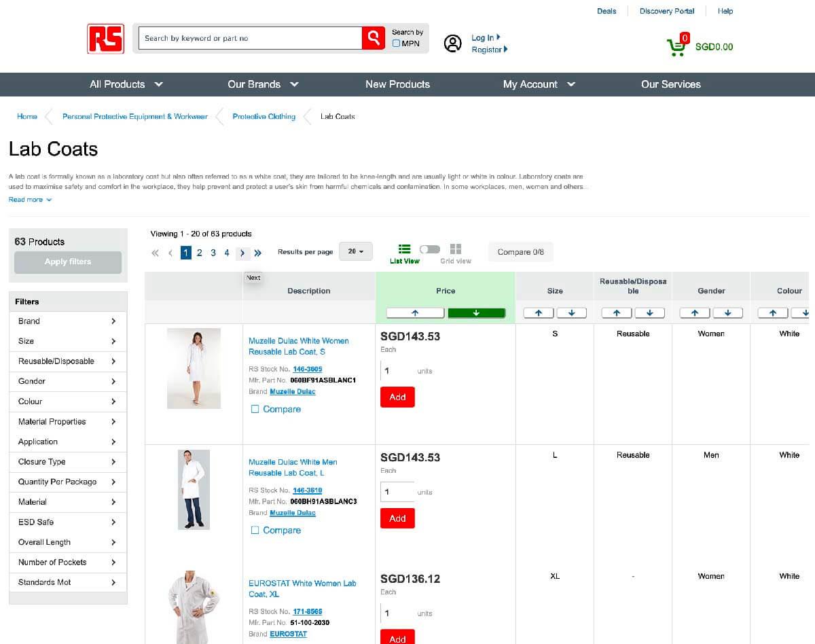Select the List View icon

405,249
